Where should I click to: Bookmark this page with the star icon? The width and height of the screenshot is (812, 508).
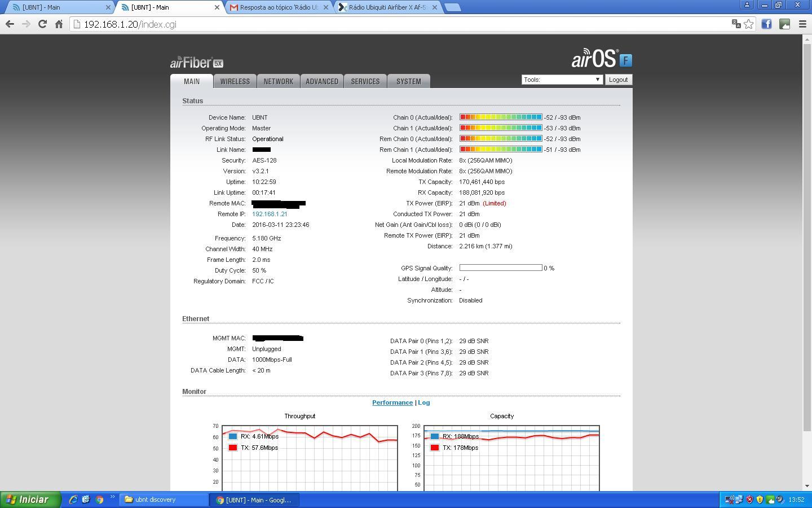point(749,24)
